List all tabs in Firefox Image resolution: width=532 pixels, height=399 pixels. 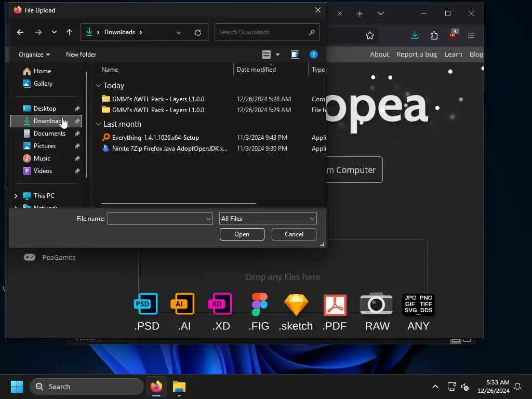tap(381, 14)
